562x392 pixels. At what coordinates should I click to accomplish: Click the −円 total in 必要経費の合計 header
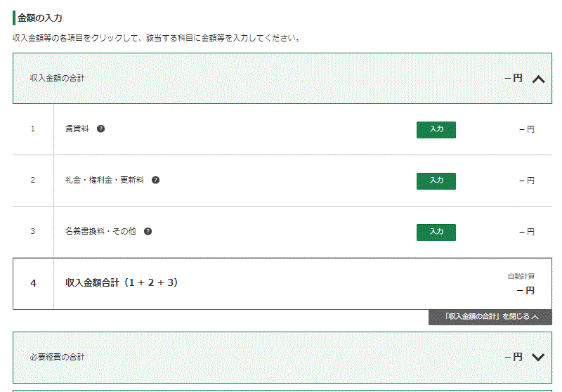(x=514, y=357)
